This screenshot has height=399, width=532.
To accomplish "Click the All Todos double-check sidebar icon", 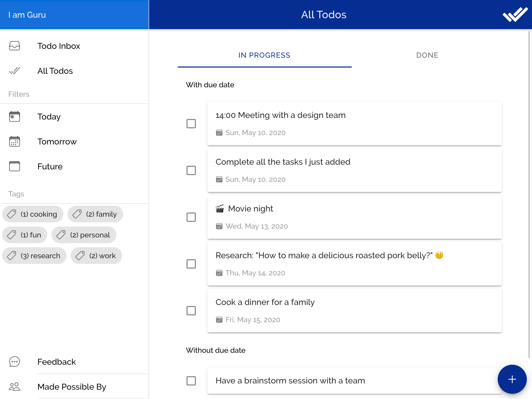I will click(x=15, y=71).
